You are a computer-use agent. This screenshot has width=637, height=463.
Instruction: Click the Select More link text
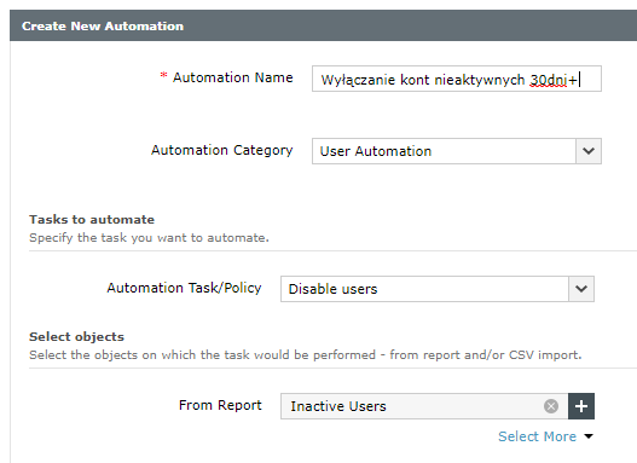tap(537, 436)
